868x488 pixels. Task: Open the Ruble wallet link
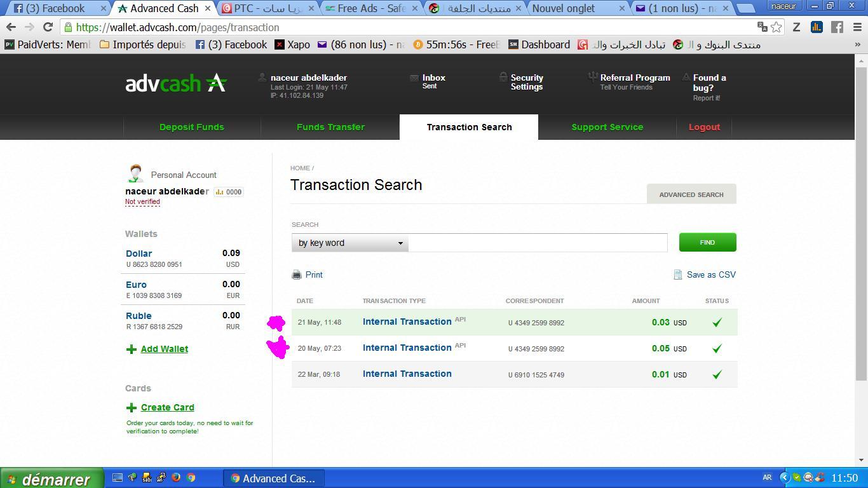139,316
